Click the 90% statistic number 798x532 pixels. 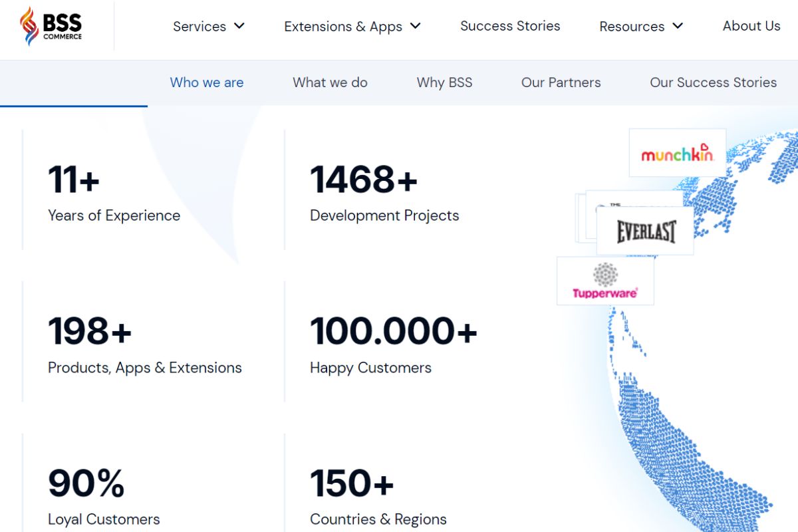86,483
